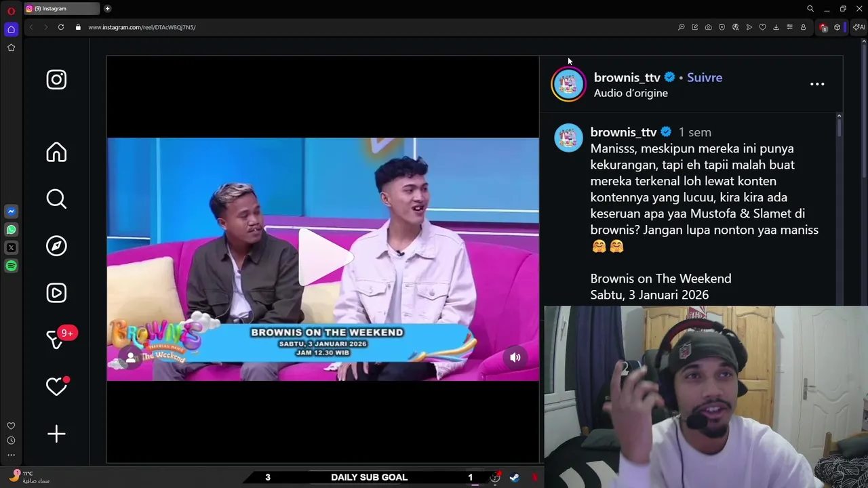Click the send/flow arrow icon
The height and width of the screenshot is (488, 868).
click(749, 27)
